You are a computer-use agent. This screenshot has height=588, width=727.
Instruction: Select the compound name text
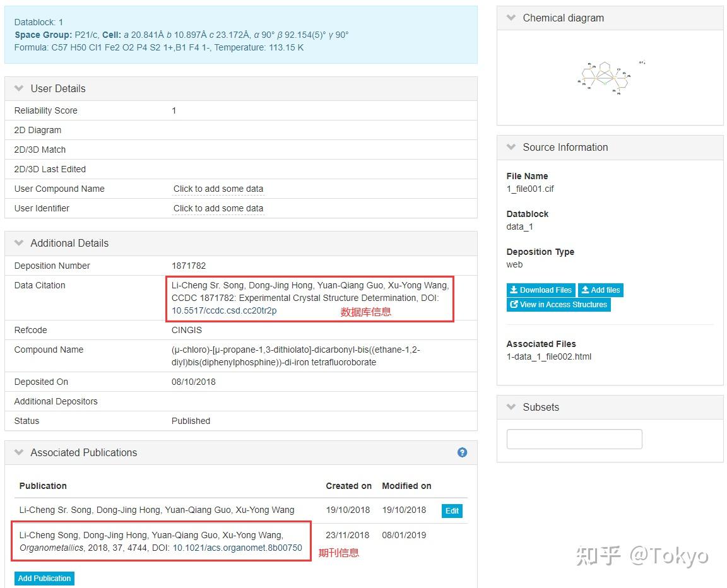[296, 356]
